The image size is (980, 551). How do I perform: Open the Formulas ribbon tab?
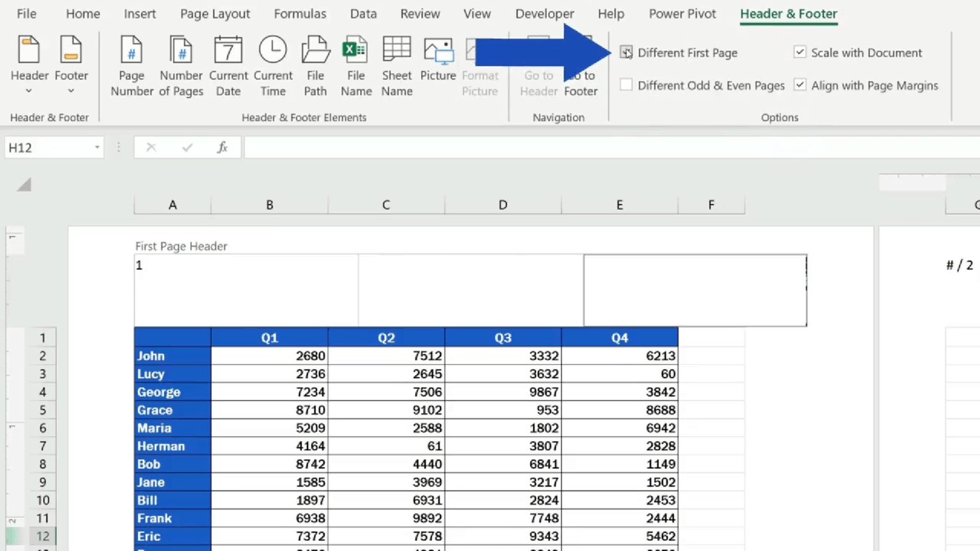point(300,14)
